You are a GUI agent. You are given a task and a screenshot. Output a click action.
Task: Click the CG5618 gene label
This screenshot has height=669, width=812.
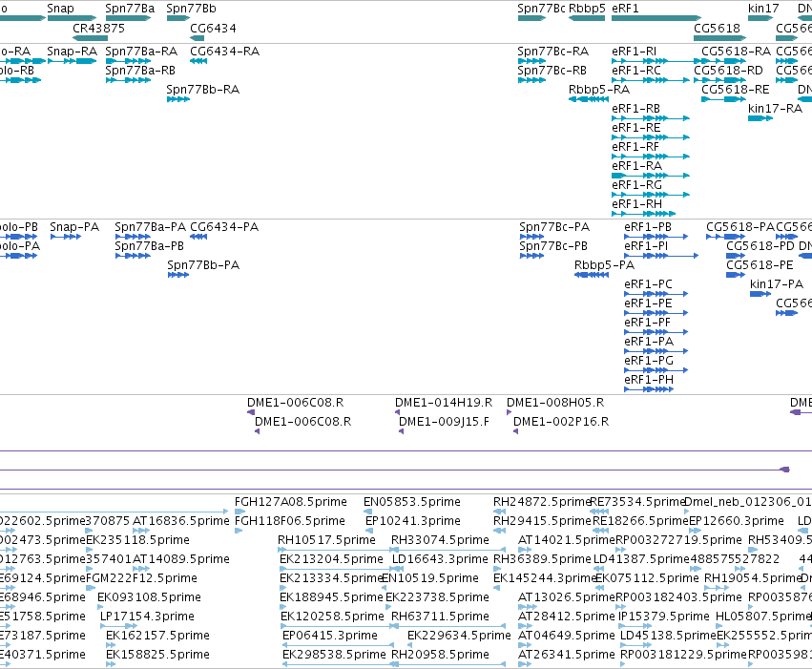point(717,28)
